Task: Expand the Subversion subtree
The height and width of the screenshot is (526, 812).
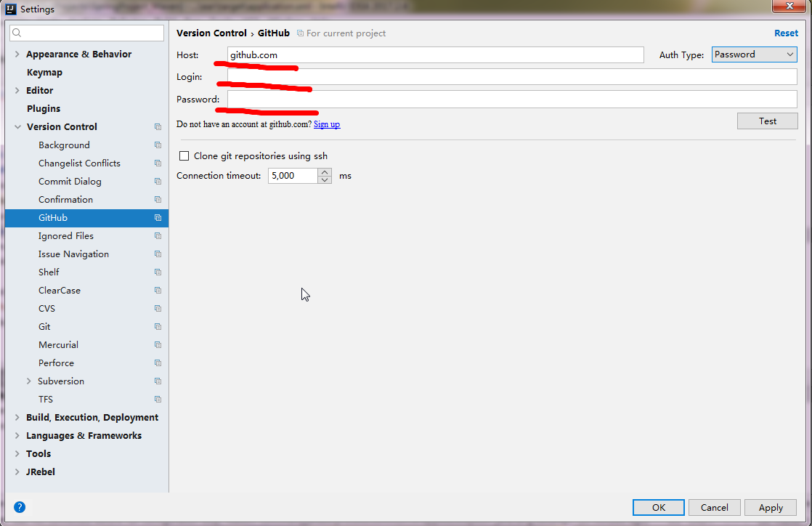Action: pyautogui.click(x=28, y=381)
